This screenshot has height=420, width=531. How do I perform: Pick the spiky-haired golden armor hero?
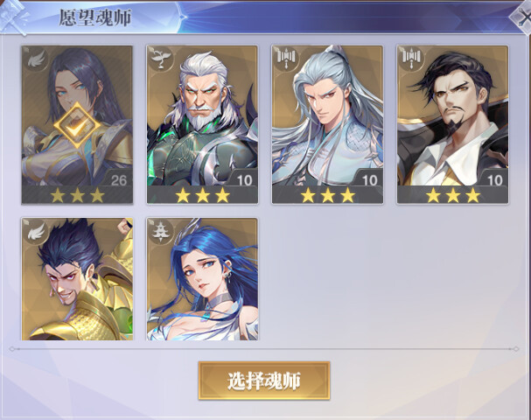pos(77,279)
